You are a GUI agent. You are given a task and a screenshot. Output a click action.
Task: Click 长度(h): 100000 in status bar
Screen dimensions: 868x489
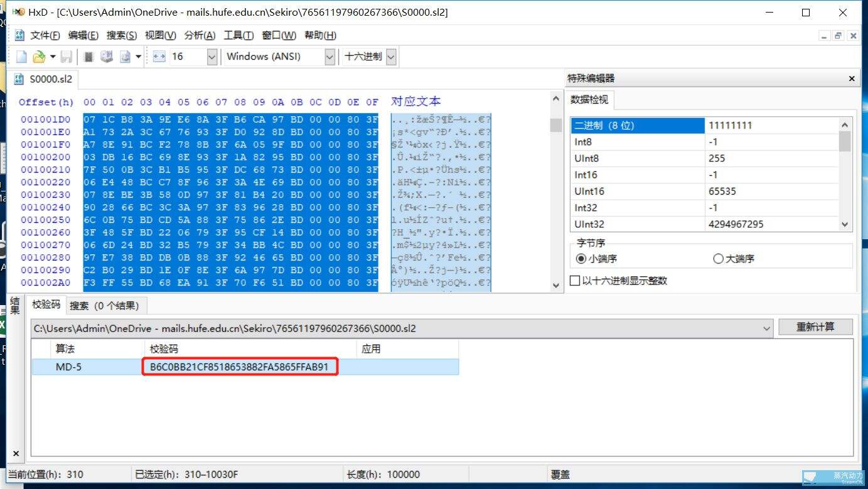click(x=383, y=475)
